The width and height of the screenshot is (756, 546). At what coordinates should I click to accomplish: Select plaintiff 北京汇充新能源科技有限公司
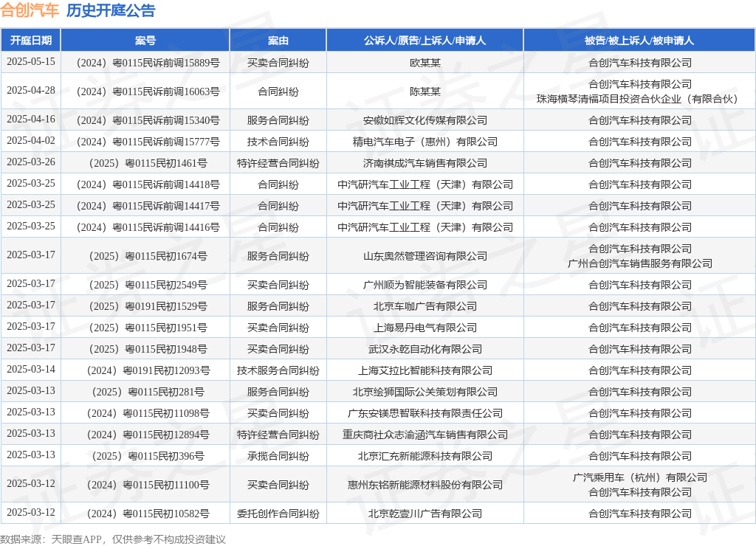coord(425,456)
